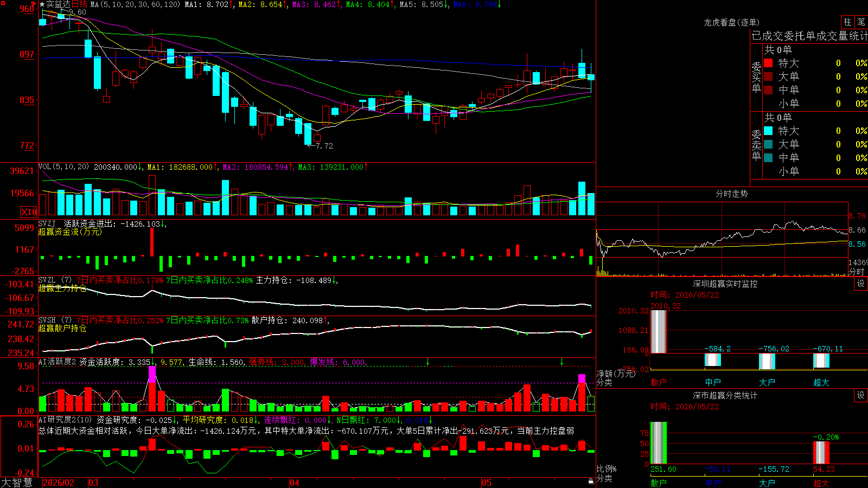This screenshot has height=488, width=868.
Task: Click the SVSH indicator name
Action: (x=47, y=320)
